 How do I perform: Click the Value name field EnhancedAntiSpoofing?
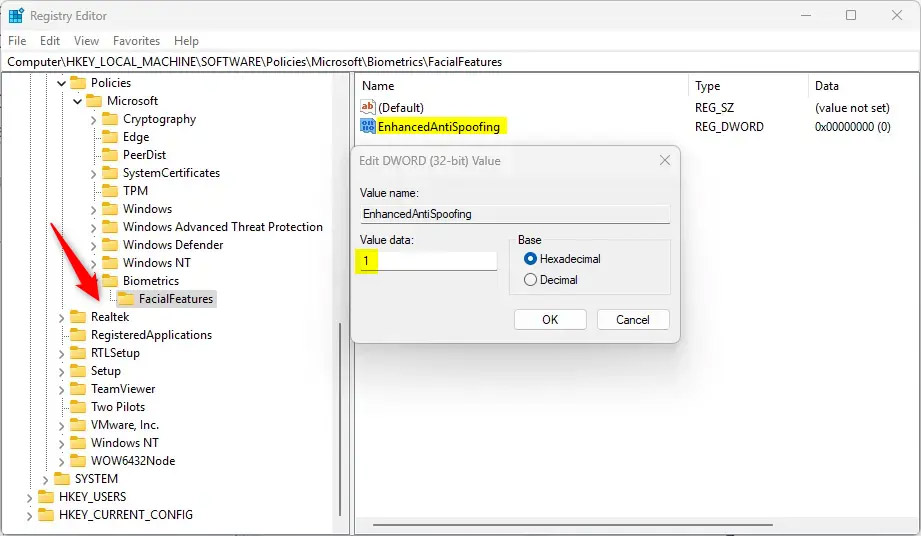[x=515, y=214]
